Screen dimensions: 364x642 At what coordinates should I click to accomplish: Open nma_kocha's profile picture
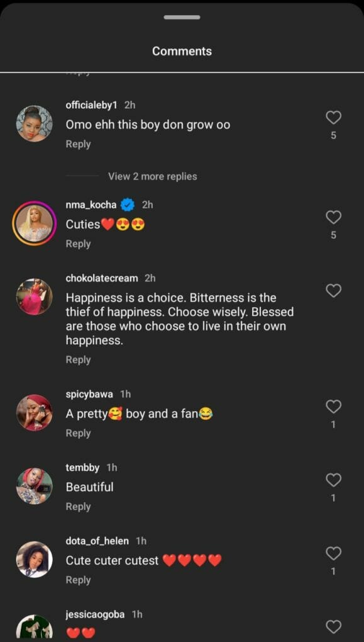click(x=34, y=220)
